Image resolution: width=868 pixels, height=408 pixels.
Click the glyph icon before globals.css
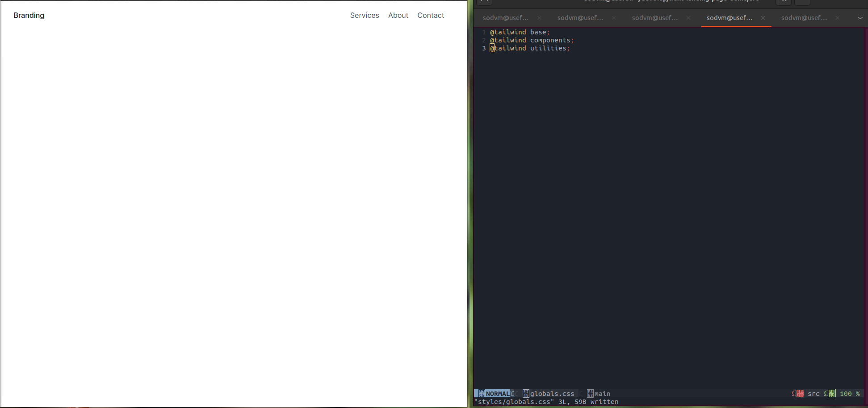tap(526, 394)
